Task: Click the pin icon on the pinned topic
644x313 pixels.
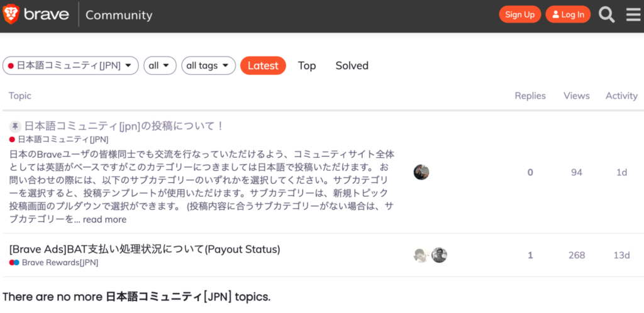Action: [15, 126]
